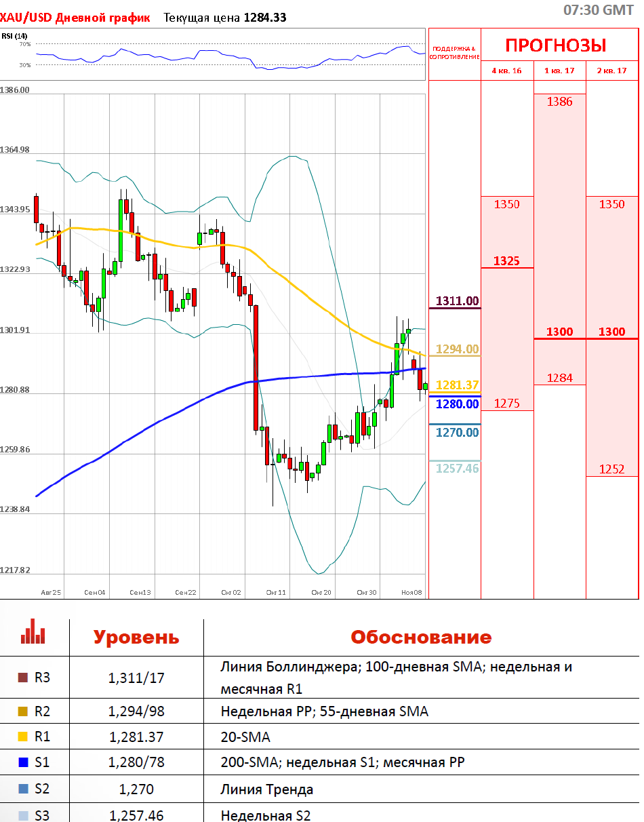Viewport: 644px width, 822px height.
Task: Click the 'XAU/USD Дневной график' chart title
Action: coord(75,18)
